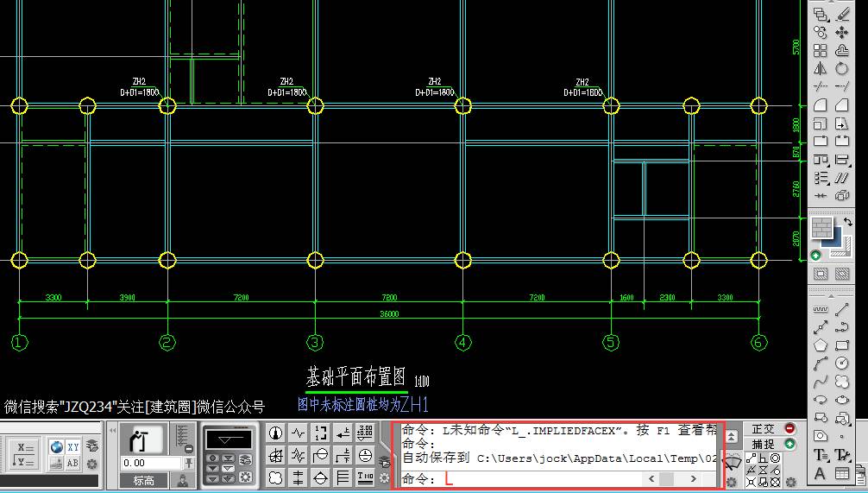868x493 pixels.
Task: Click the parallel lines tool
Action: click(x=842, y=178)
